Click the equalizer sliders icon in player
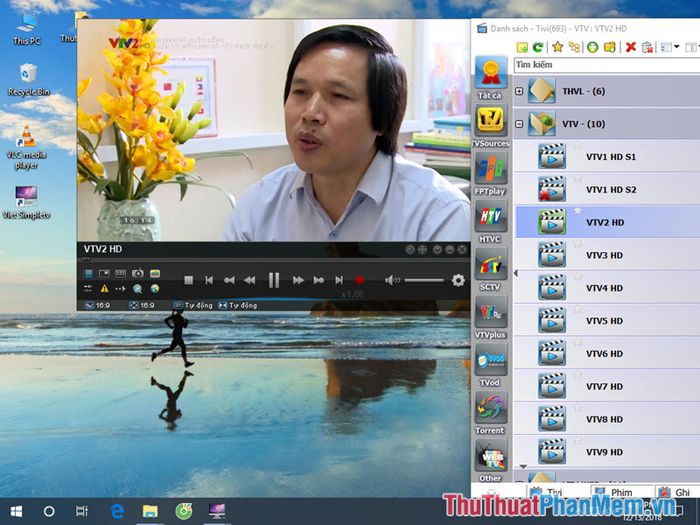This screenshot has height=525, width=700. [88, 288]
